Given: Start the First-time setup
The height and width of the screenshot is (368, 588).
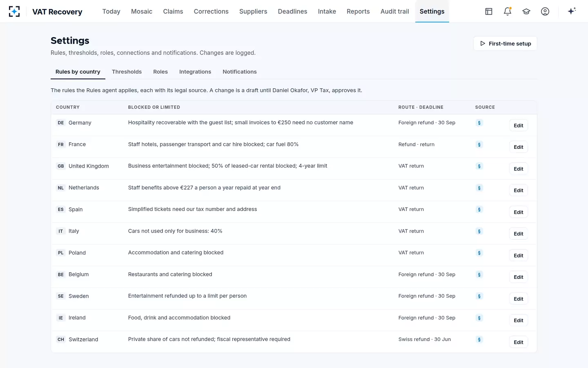Looking at the screenshot, I should [506, 43].
